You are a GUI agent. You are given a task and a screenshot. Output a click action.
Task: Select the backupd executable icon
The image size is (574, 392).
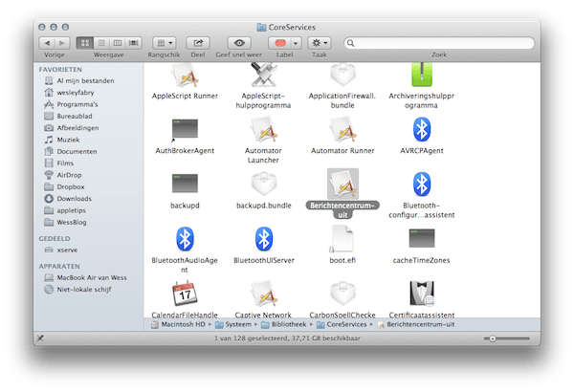coord(185,184)
